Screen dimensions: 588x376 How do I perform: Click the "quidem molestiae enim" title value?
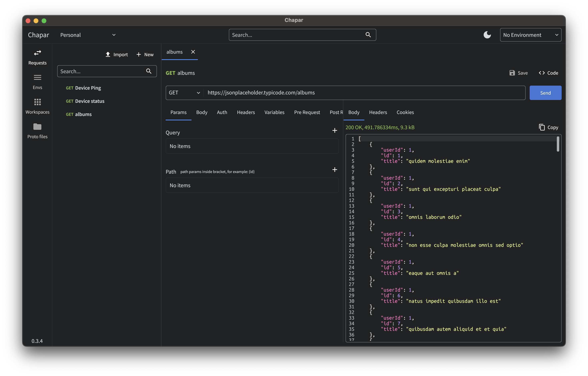(438, 161)
